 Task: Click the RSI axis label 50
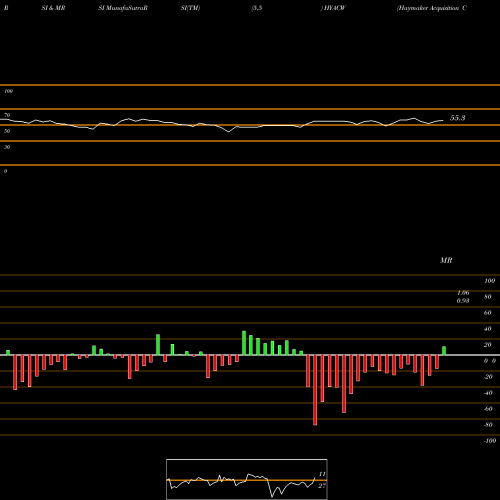(7, 131)
